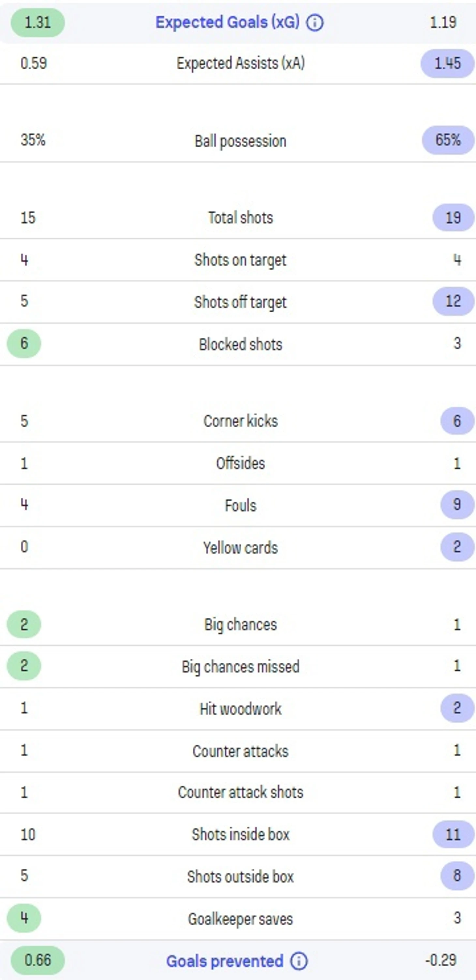Select the 19 total shots badge
The image size is (476, 980).
pos(453,218)
